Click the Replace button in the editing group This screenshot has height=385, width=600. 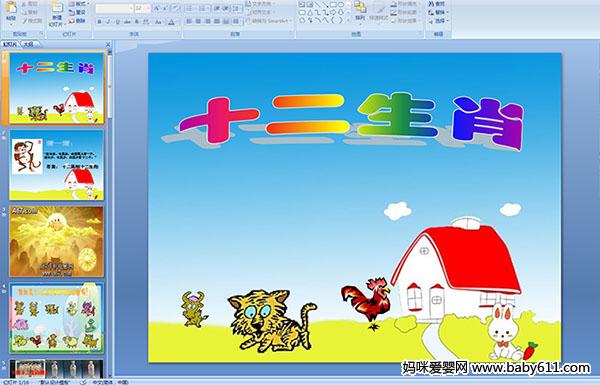[437, 12]
